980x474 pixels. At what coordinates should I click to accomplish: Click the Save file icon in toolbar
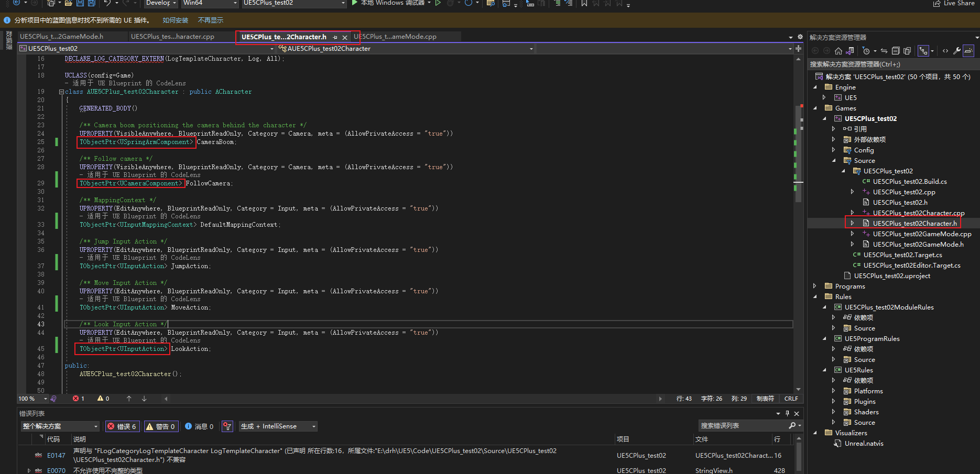coord(80,3)
